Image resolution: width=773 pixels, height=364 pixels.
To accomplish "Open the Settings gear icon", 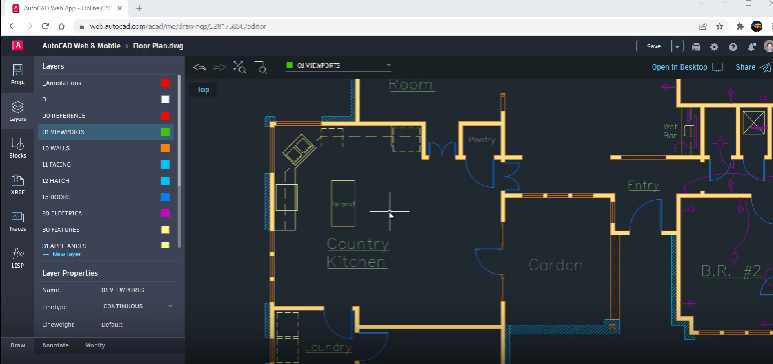I will [714, 47].
